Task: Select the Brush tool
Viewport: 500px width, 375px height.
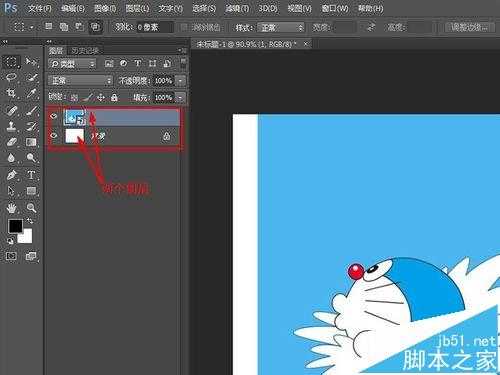Action: point(31,110)
